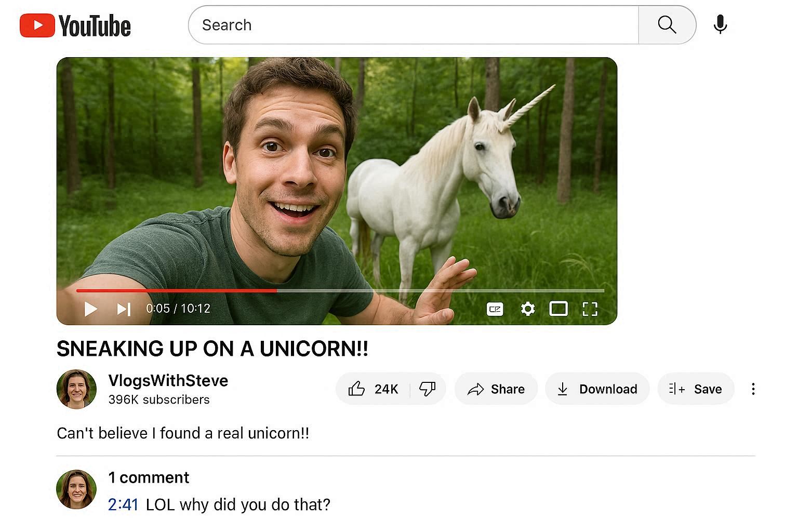Viewport: 798px width, 532px height.
Task: Start voice search with the microphone
Action: point(720,24)
